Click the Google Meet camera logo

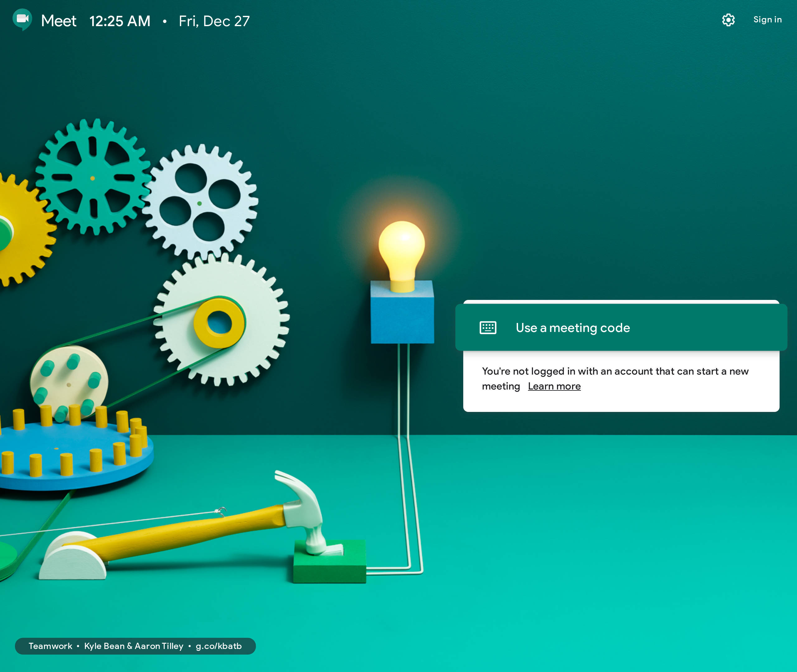click(x=22, y=19)
